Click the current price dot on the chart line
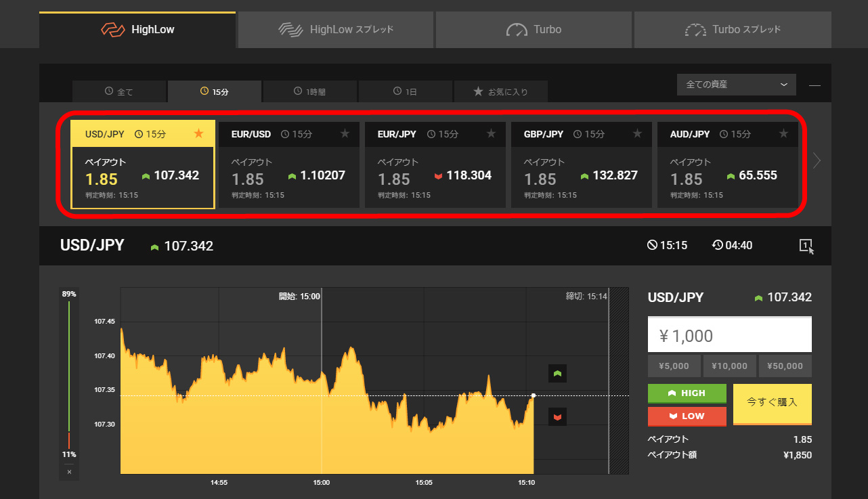The image size is (868, 499). [x=534, y=395]
